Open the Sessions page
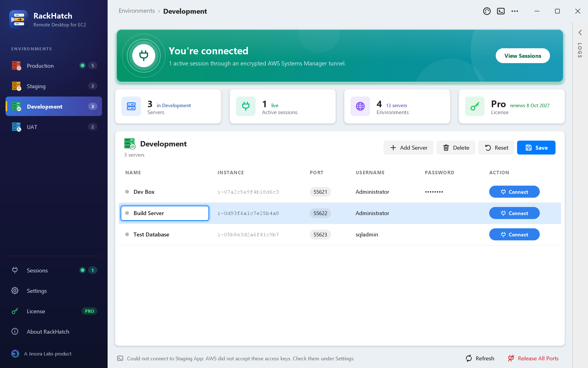 54,270
